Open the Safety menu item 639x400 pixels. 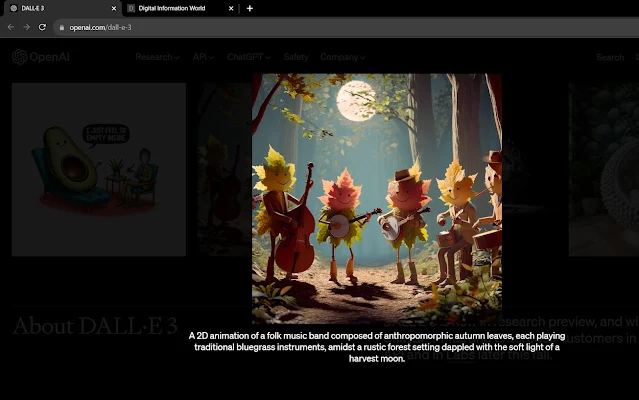point(296,57)
